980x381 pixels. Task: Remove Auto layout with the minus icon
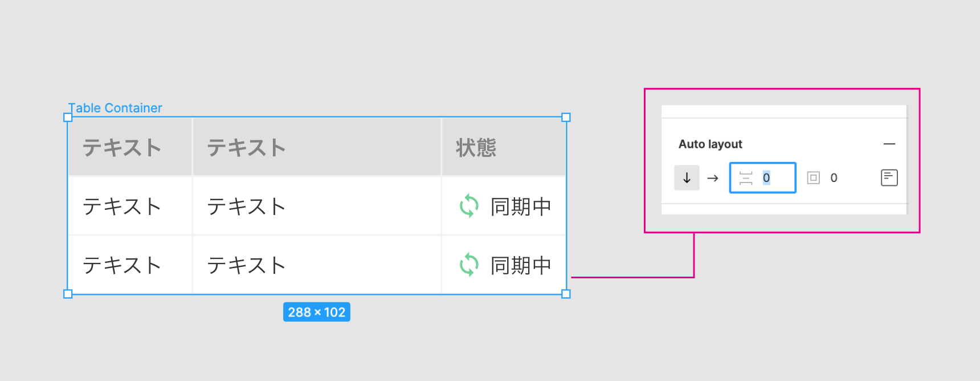[x=889, y=144]
